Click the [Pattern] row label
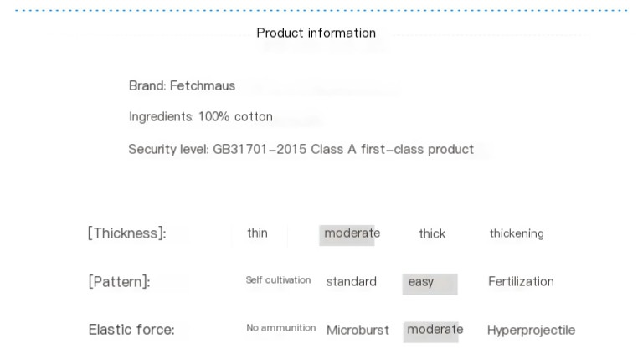This screenshot has height=364, width=643. point(119,282)
